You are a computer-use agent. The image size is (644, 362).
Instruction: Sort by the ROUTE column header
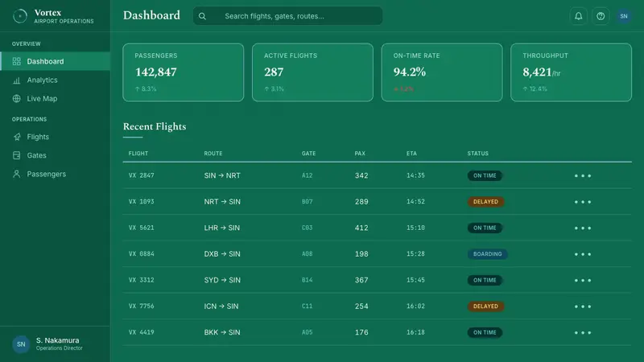coord(213,154)
